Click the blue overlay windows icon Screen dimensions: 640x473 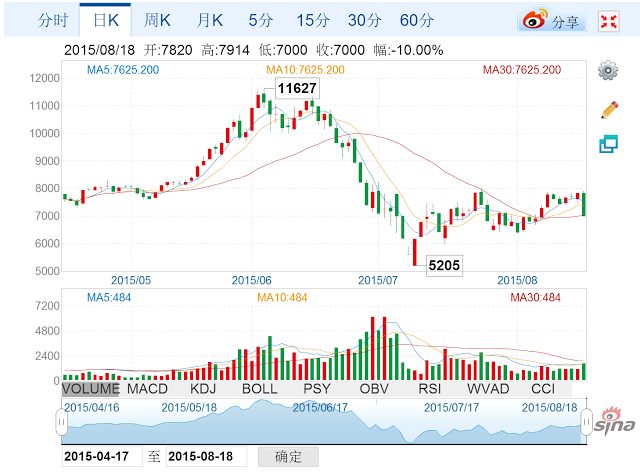pos(607,145)
